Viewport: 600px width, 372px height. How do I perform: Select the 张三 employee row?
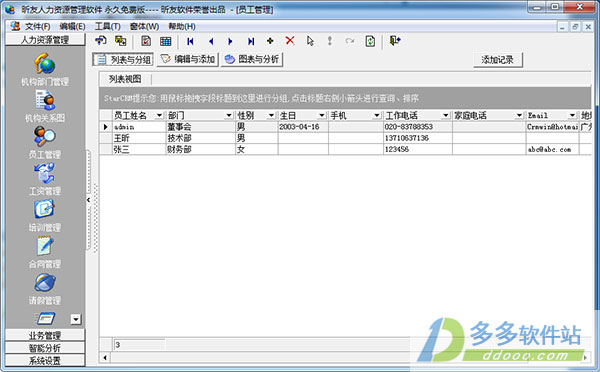[346, 149]
